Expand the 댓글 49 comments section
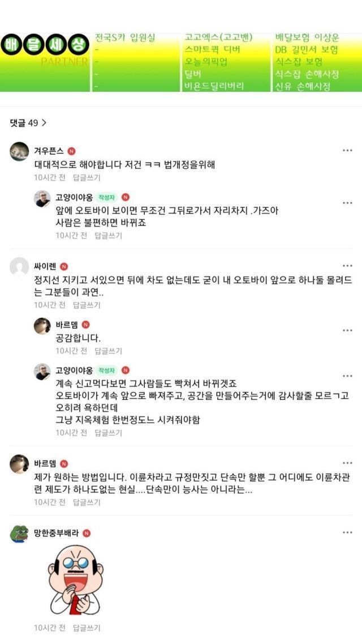Image resolution: width=362 pixels, height=644 pixels. [28, 122]
